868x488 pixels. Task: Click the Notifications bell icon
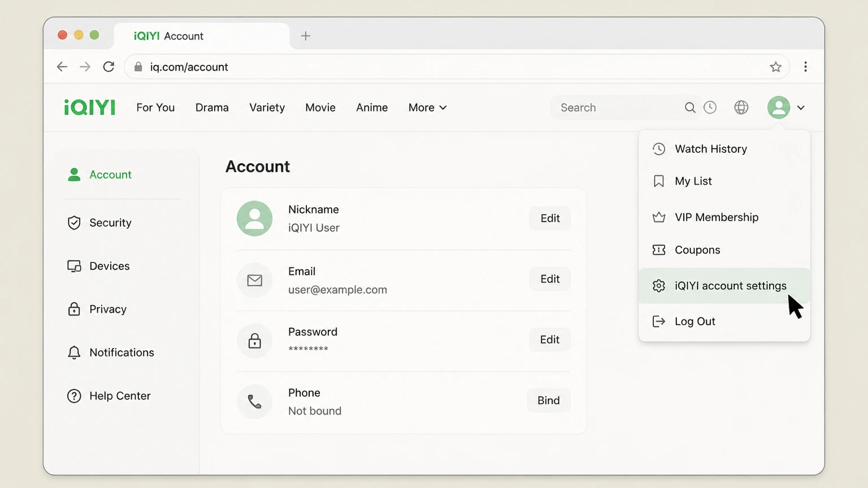tap(74, 352)
